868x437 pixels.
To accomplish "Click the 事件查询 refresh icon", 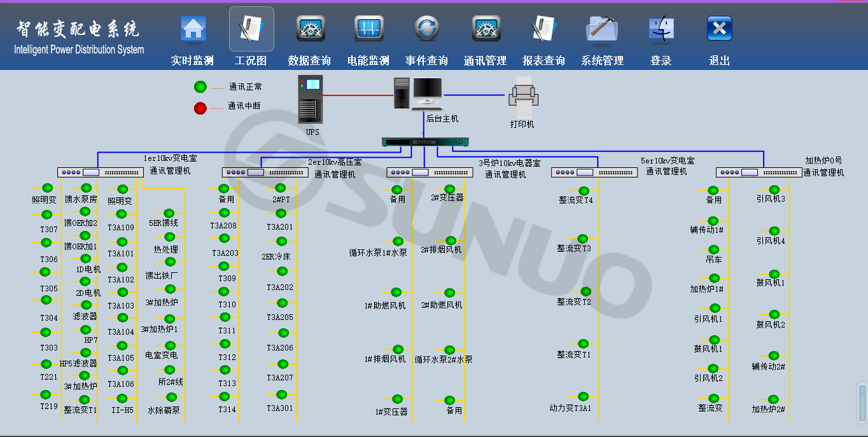I will click(427, 29).
